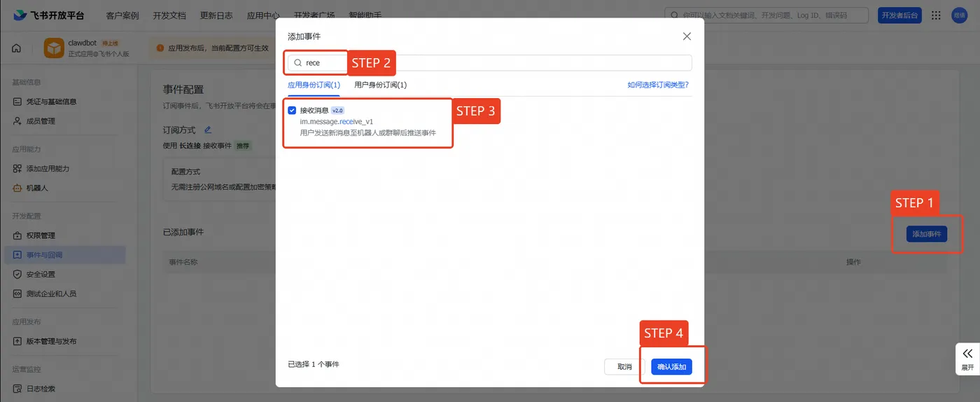The height and width of the screenshot is (402, 980).
Task: Click the 安全设置 shield icon
Action: [x=17, y=275]
